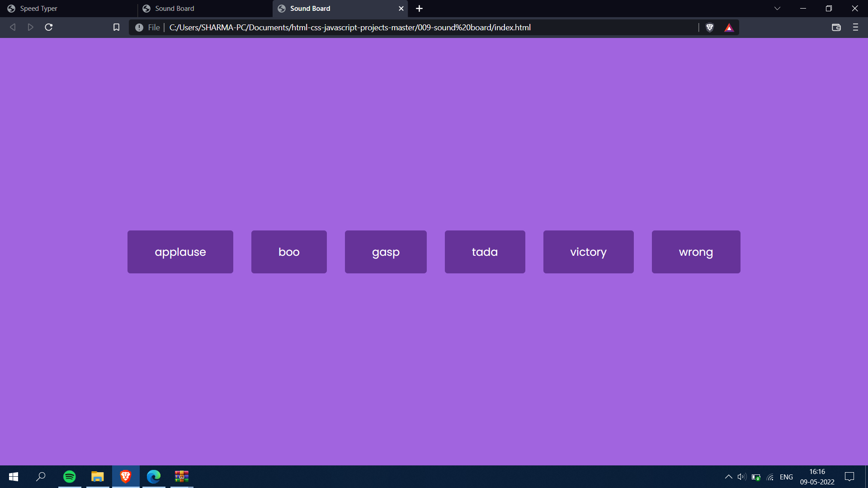The width and height of the screenshot is (868, 488).
Task: Click the address bar URL
Action: click(x=350, y=28)
